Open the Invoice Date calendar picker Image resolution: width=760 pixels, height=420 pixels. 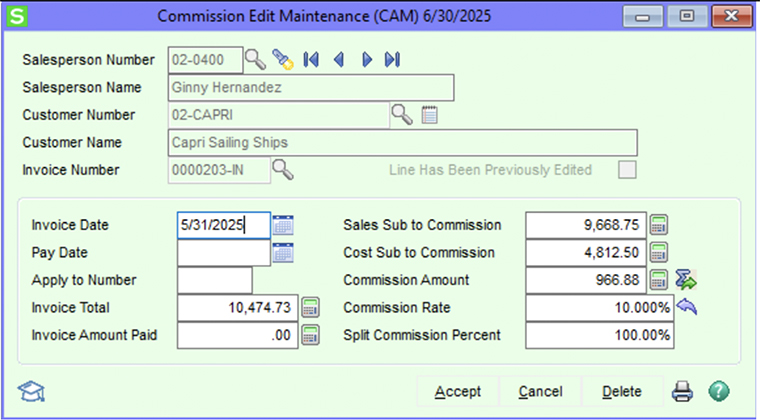tap(283, 225)
